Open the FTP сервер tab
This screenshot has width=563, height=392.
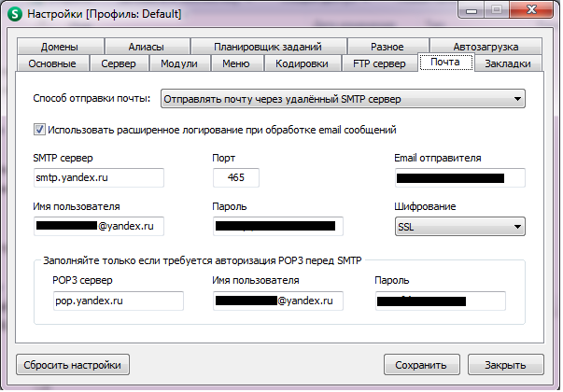(379, 63)
